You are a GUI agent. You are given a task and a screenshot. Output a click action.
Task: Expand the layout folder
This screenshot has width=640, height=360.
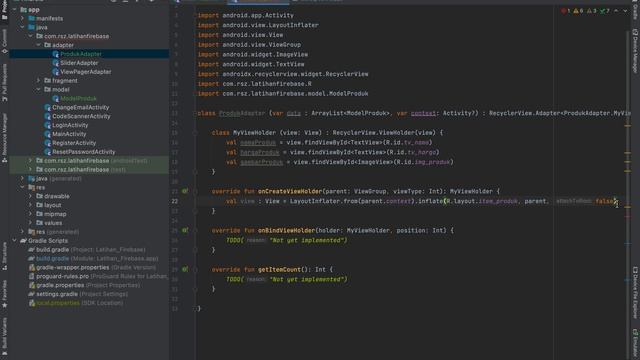click(x=31, y=205)
